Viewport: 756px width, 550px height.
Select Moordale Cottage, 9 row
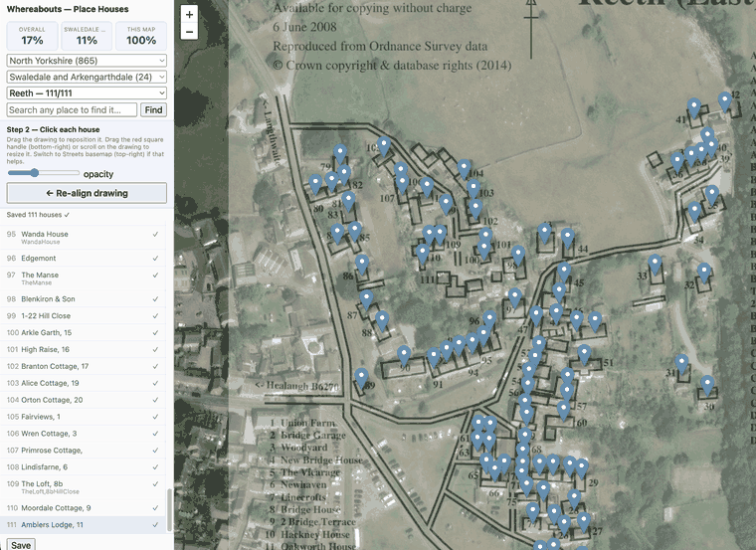tap(83, 508)
